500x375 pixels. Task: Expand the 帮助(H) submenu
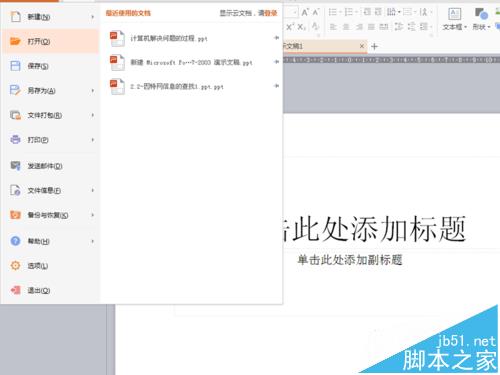pos(93,241)
